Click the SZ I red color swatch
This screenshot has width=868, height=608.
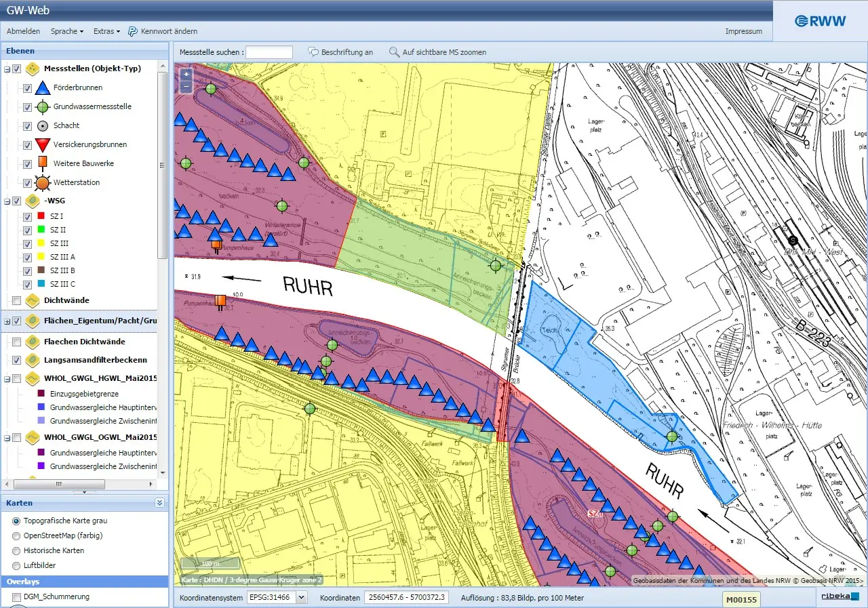[x=42, y=216]
